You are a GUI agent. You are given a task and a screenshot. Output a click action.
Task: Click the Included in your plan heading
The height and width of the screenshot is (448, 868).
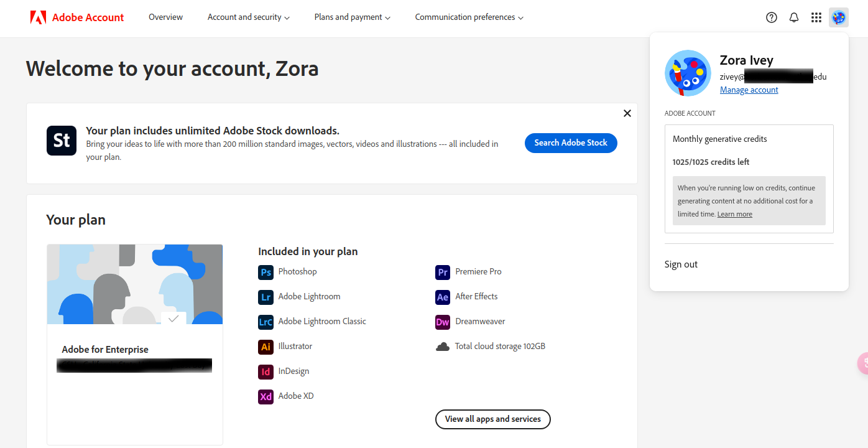click(x=308, y=251)
